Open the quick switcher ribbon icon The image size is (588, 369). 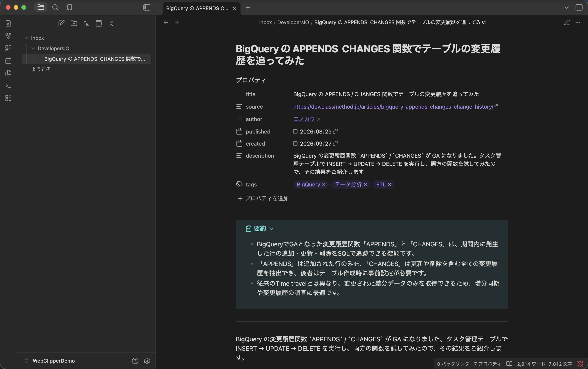(x=8, y=23)
